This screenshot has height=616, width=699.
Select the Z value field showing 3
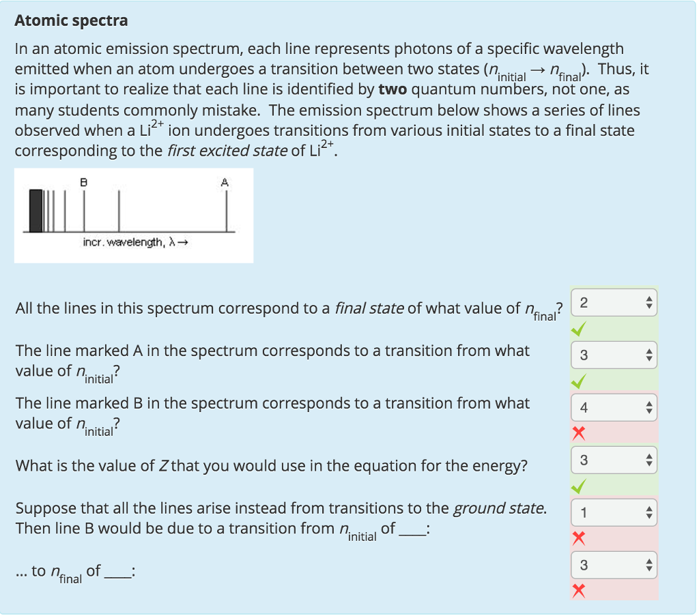coord(608,460)
